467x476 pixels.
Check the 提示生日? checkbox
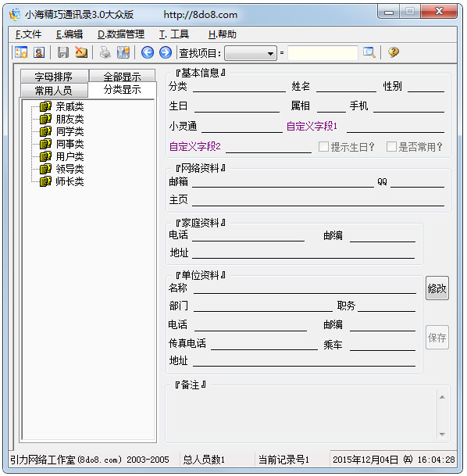coord(323,147)
